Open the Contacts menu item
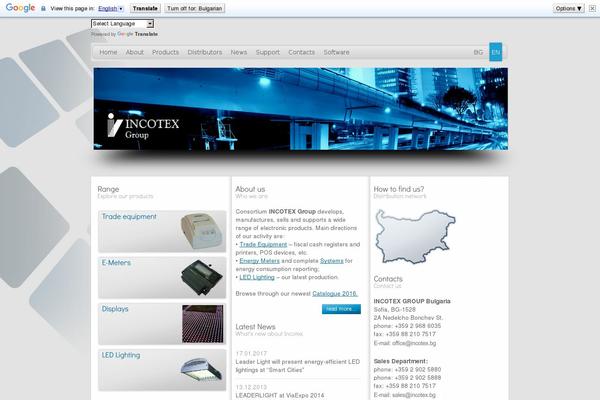Image resolution: width=600 pixels, height=400 pixels. click(302, 52)
